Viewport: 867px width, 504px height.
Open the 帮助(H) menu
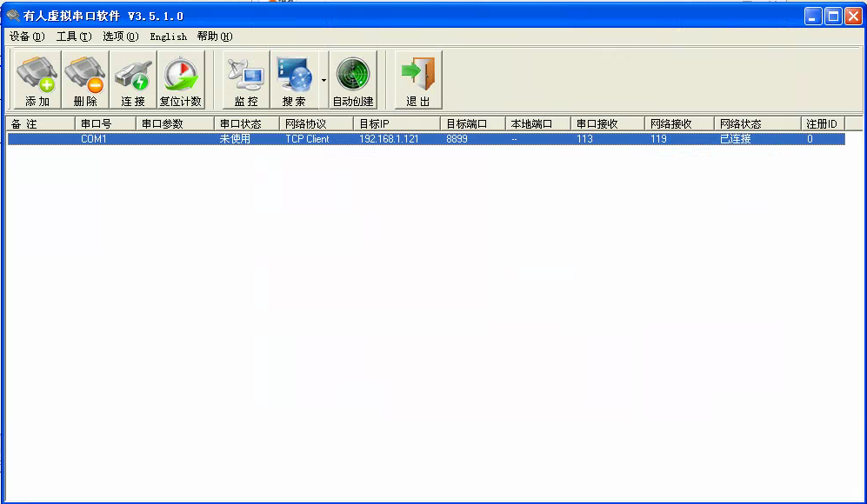pos(215,36)
